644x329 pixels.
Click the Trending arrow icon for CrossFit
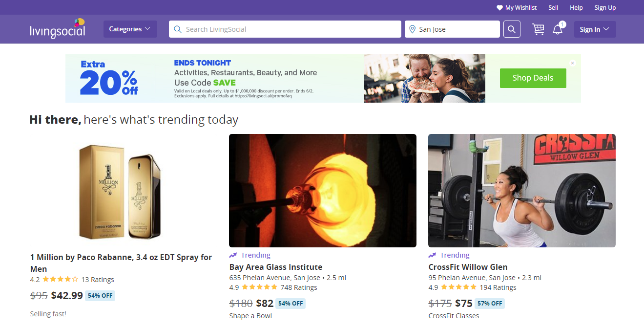(x=432, y=255)
